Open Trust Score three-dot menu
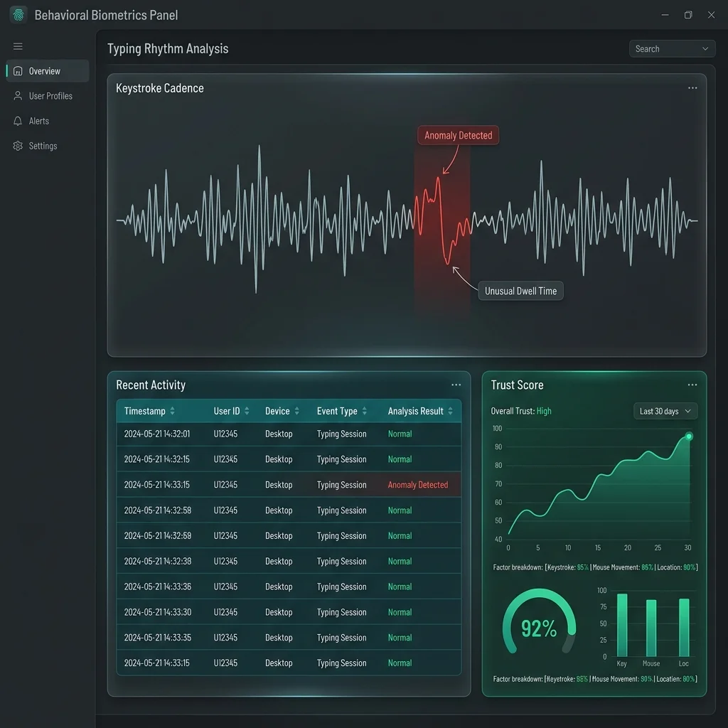Screen dimensions: 728x728 click(x=692, y=385)
